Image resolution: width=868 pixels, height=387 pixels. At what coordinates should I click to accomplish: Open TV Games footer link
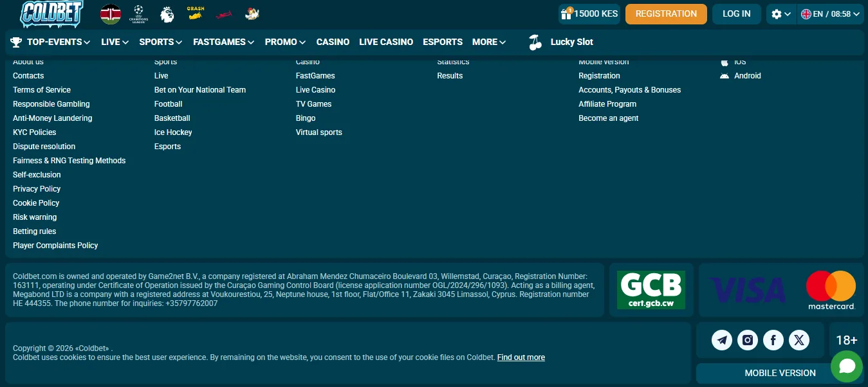coord(314,104)
